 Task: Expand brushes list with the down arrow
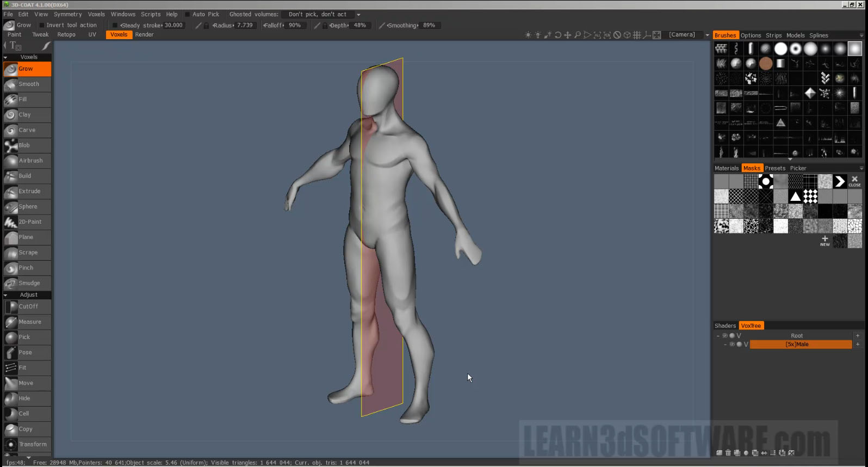pyautogui.click(x=790, y=159)
